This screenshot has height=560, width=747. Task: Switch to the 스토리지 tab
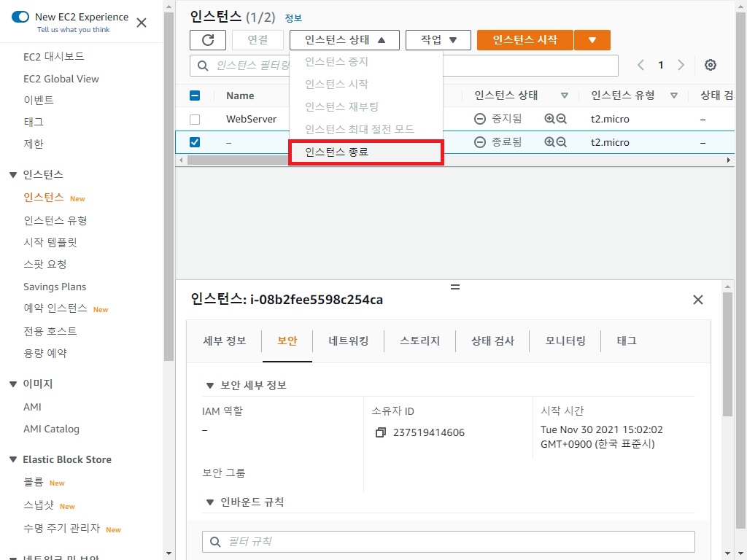pyautogui.click(x=419, y=341)
